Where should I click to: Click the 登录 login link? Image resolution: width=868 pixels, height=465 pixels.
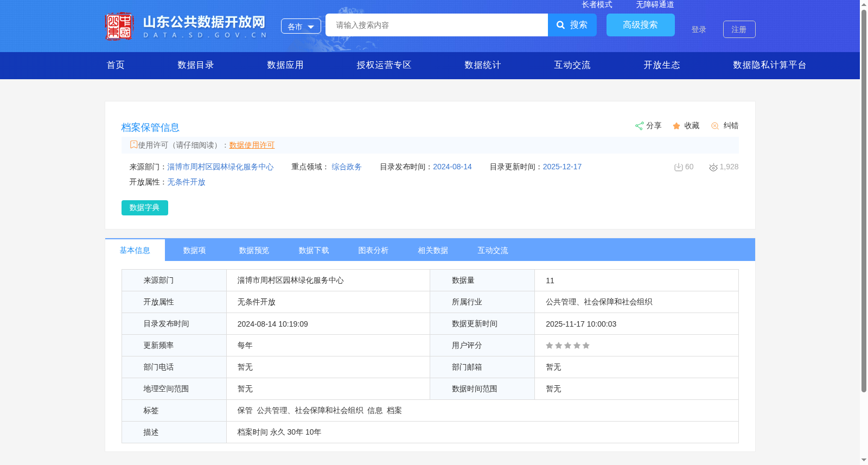click(x=699, y=29)
